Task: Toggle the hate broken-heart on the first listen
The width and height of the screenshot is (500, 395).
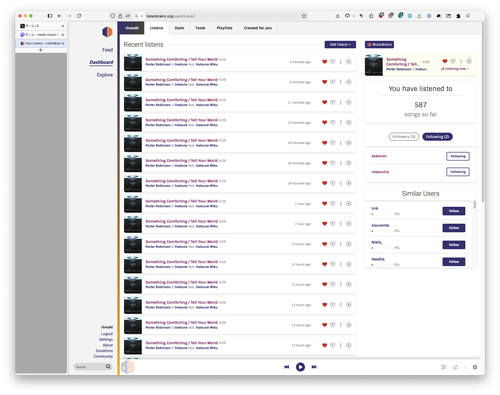Action: (333, 62)
